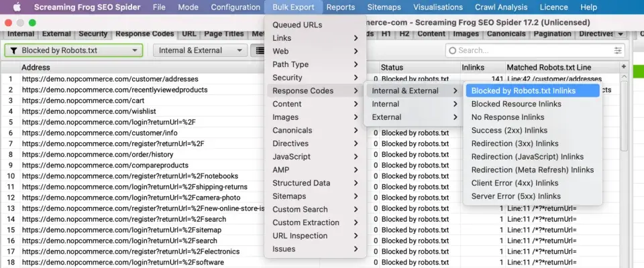Image resolution: width=644 pixels, height=268 pixels.
Task: Open the URL Inspection submenu item
Action: [315, 235]
